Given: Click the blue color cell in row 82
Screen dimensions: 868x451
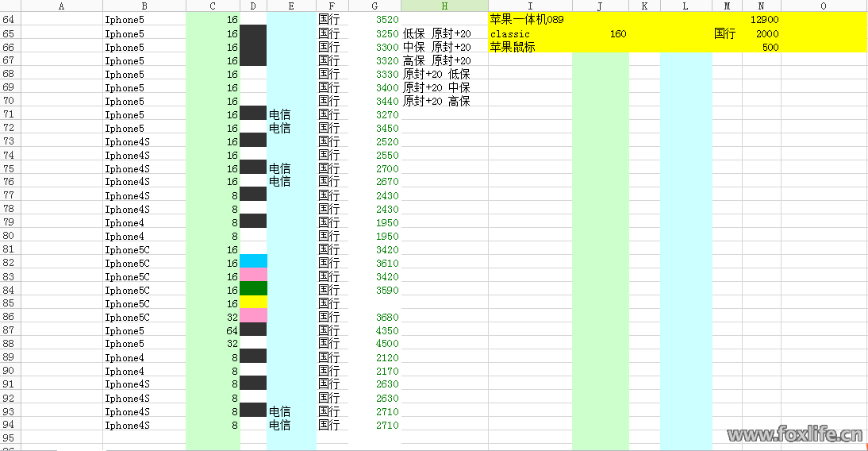Looking at the screenshot, I should coord(253,261).
